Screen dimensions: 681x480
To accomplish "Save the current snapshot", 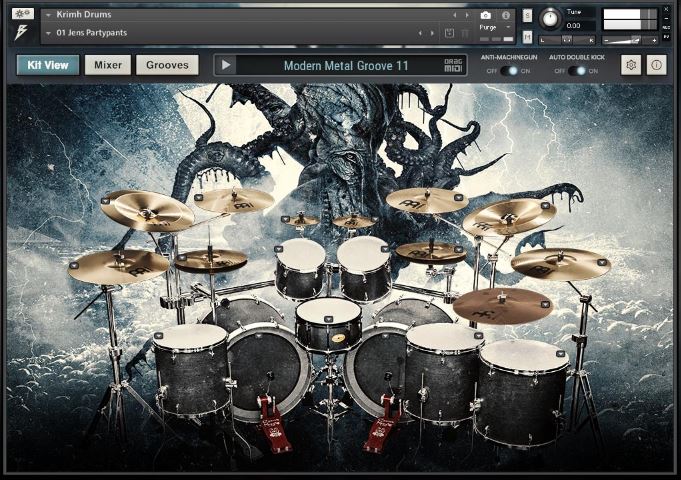I will pyautogui.click(x=450, y=33).
